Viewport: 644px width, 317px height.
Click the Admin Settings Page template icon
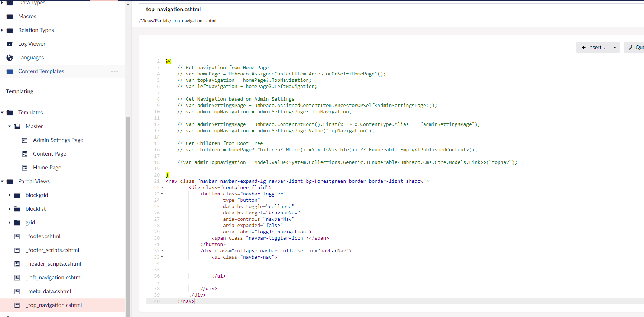25,140
